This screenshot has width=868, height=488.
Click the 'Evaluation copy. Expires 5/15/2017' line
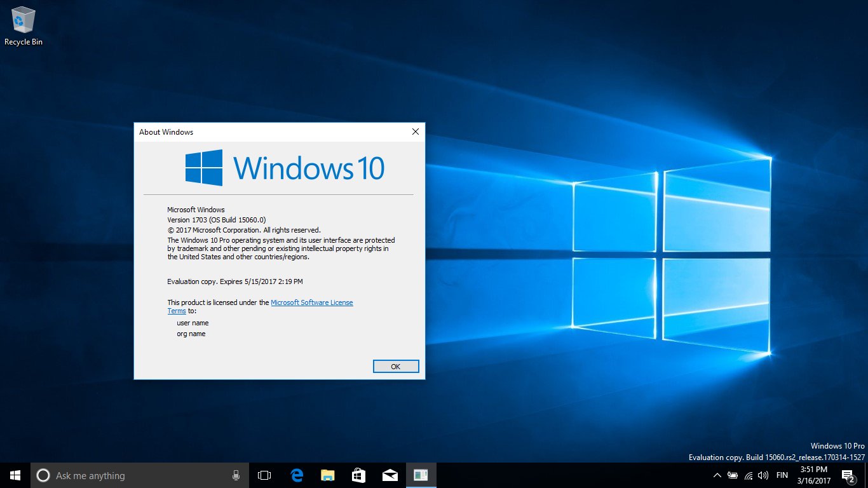[235, 281]
